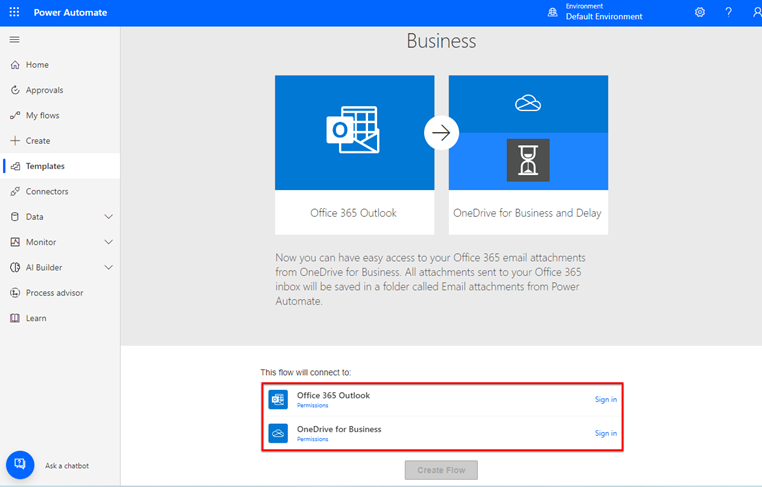Click the Office 365 Outlook tile caption
Image resolution: width=762 pixels, height=487 pixels.
(353, 213)
